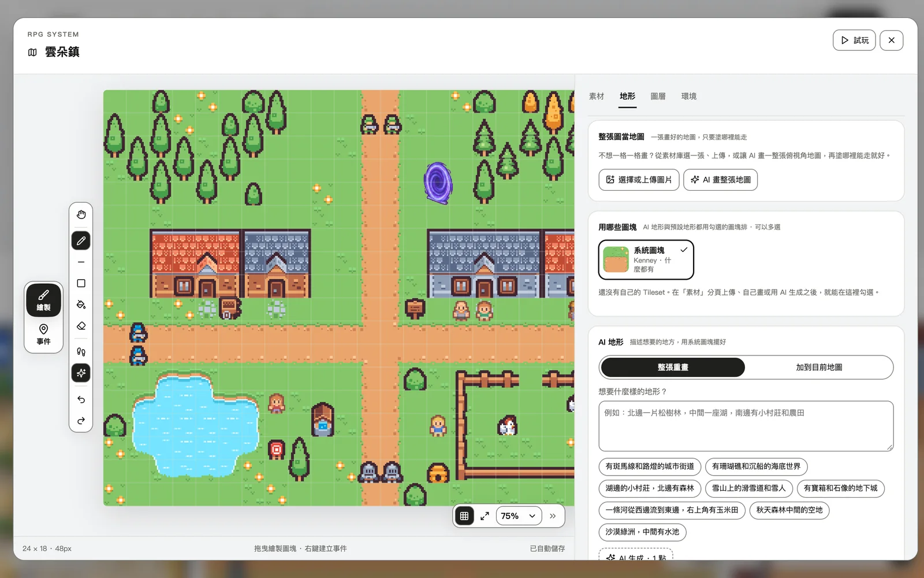Click the 試玩 playtest button
Screen dimensions: 924x578
coord(854,40)
